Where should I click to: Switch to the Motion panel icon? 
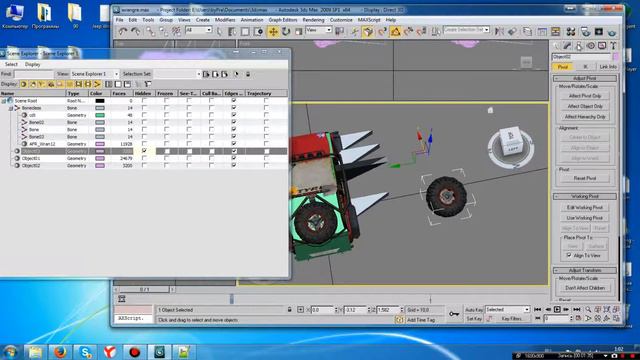[x=590, y=46]
